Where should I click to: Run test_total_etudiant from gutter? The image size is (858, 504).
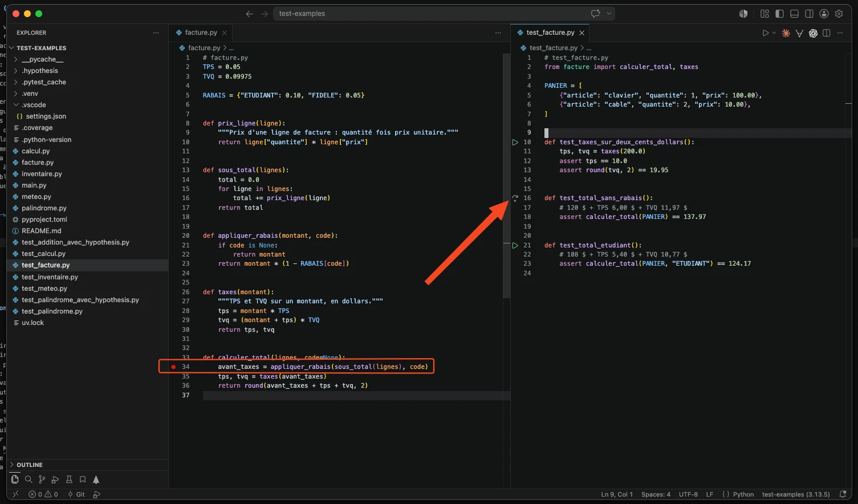click(x=515, y=245)
